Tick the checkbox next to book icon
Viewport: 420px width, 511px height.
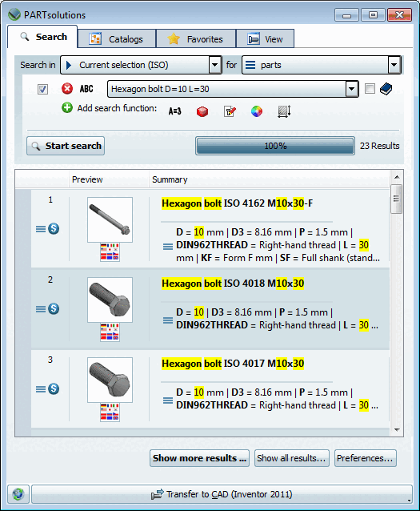point(370,89)
